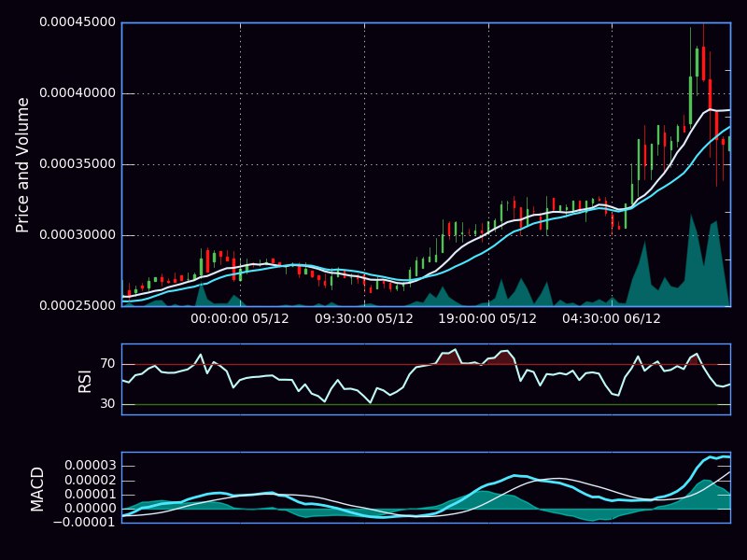Click the RSI panel title
The width and height of the screenshot is (747, 560).
tap(84, 381)
